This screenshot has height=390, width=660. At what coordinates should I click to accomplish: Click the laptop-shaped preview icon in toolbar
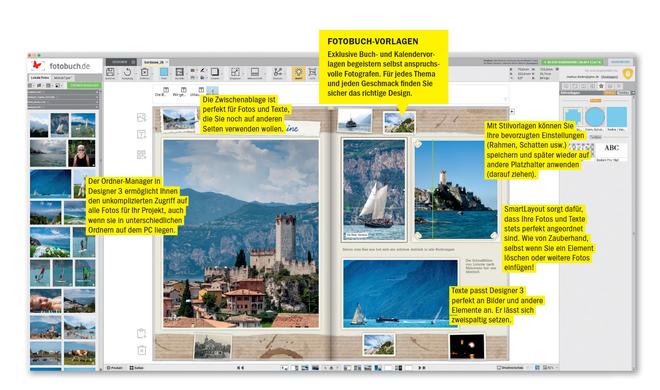(255, 72)
